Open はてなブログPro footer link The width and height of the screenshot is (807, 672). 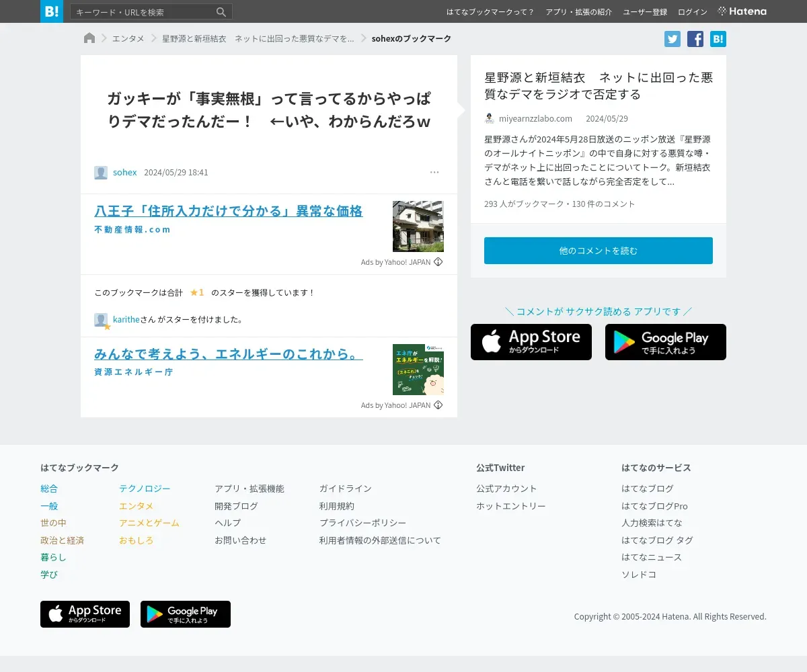(654, 506)
